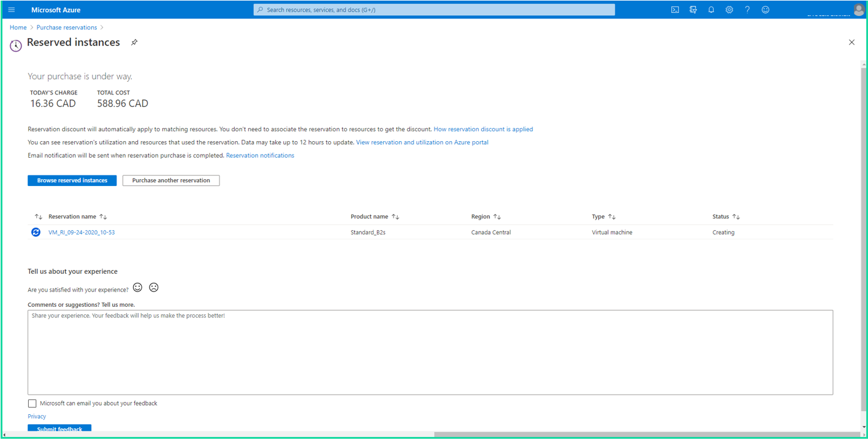
Task: Click the dissatisfied frowning face
Action: coord(154,287)
